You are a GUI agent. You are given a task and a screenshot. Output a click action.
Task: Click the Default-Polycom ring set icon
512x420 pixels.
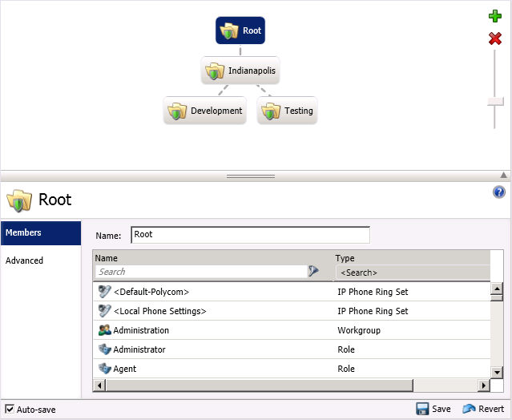coord(104,292)
